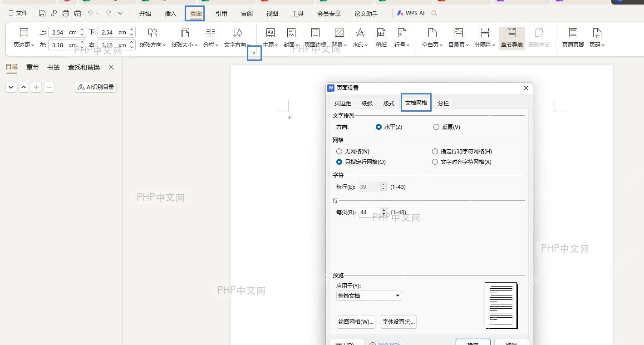Select the 水平(Z) horizontal direction radio
The image size is (644, 345).
coord(379,127)
